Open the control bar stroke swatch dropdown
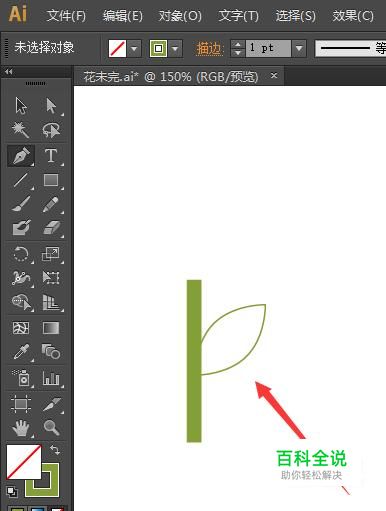This screenshot has height=511, width=386. point(175,49)
